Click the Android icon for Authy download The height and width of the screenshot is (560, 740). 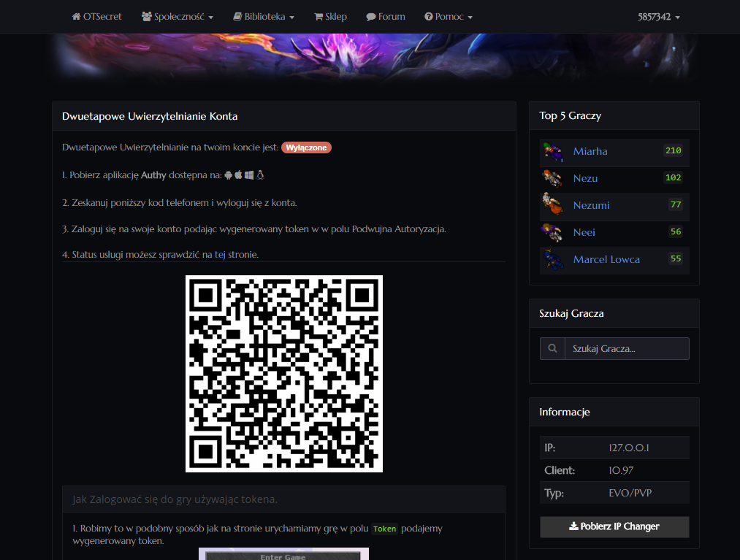point(229,175)
